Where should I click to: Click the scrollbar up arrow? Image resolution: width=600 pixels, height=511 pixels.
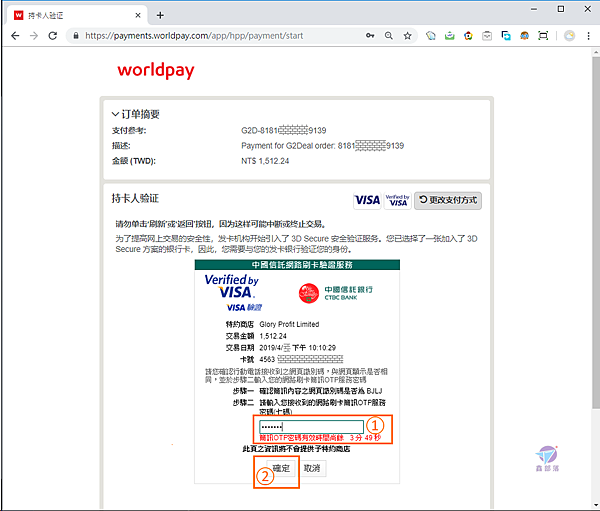pos(596,52)
